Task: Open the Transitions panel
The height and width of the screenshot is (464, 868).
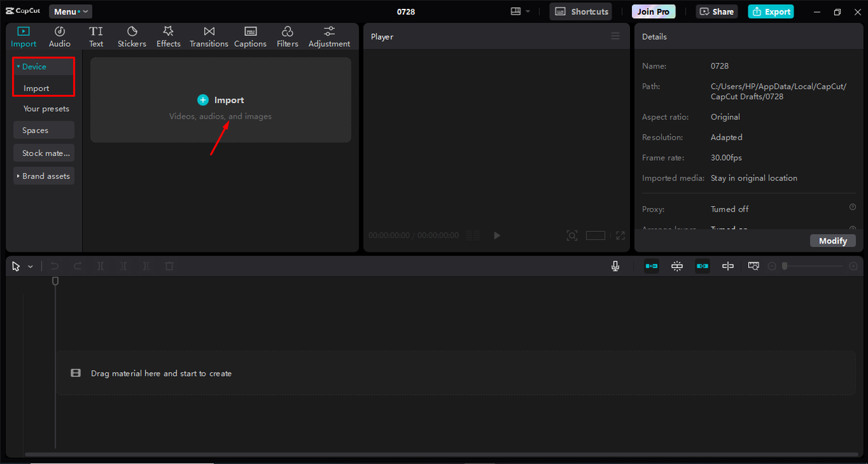Action: (x=209, y=37)
